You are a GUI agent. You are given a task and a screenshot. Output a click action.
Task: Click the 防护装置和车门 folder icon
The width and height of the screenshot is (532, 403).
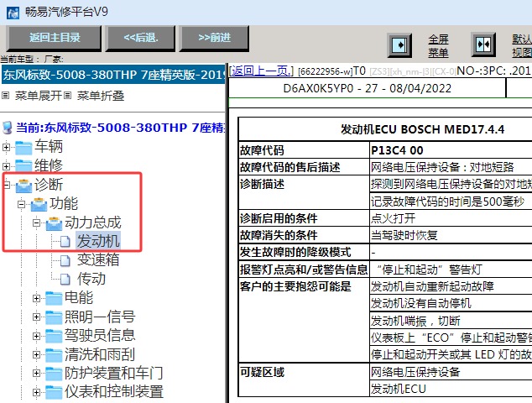54,374
